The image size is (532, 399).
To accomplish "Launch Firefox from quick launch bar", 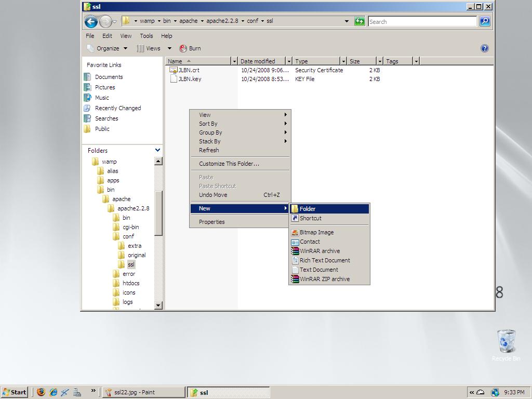I will coord(41,392).
